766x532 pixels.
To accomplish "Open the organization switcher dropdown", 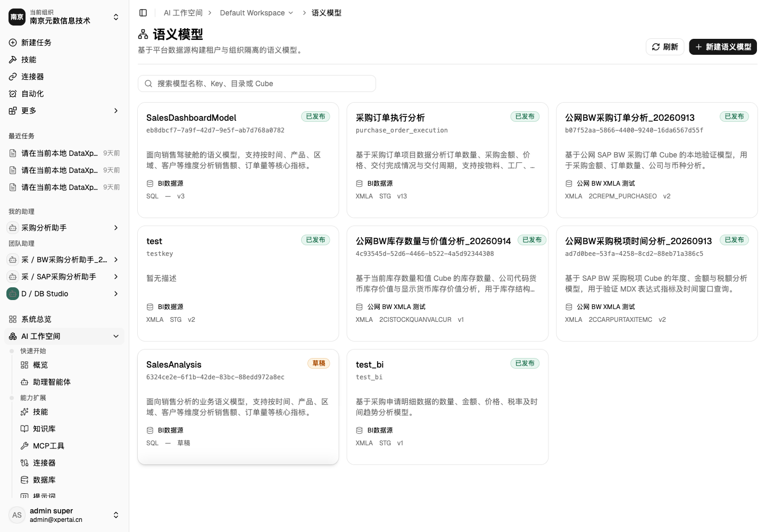I will (x=116, y=17).
